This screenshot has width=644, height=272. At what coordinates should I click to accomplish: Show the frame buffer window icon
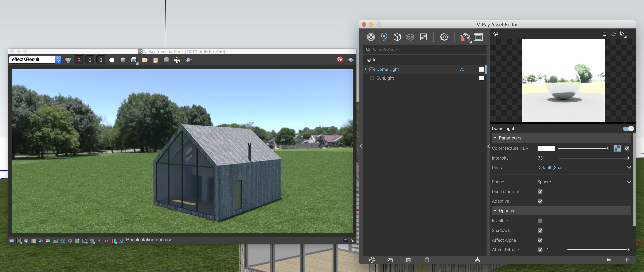coord(478,37)
